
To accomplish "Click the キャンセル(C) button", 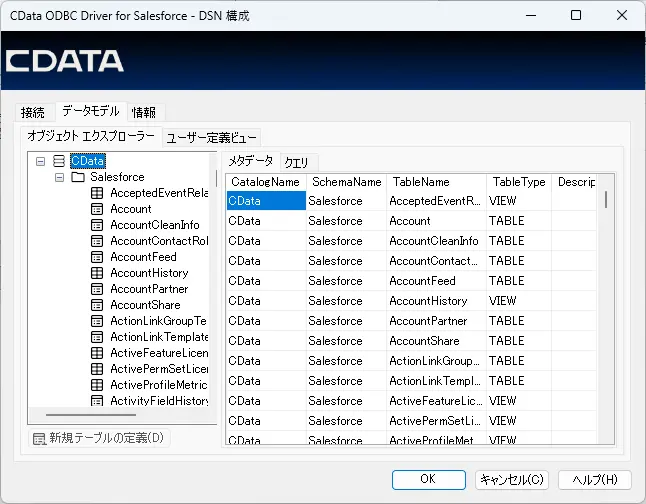I will point(512,480).
